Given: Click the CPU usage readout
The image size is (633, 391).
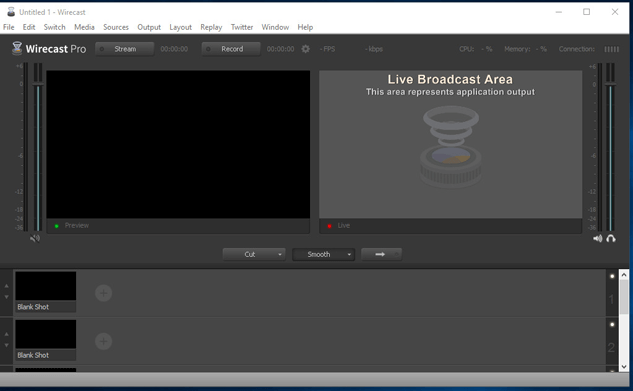Looking at the screenshot, I should (x=476, y=49).
